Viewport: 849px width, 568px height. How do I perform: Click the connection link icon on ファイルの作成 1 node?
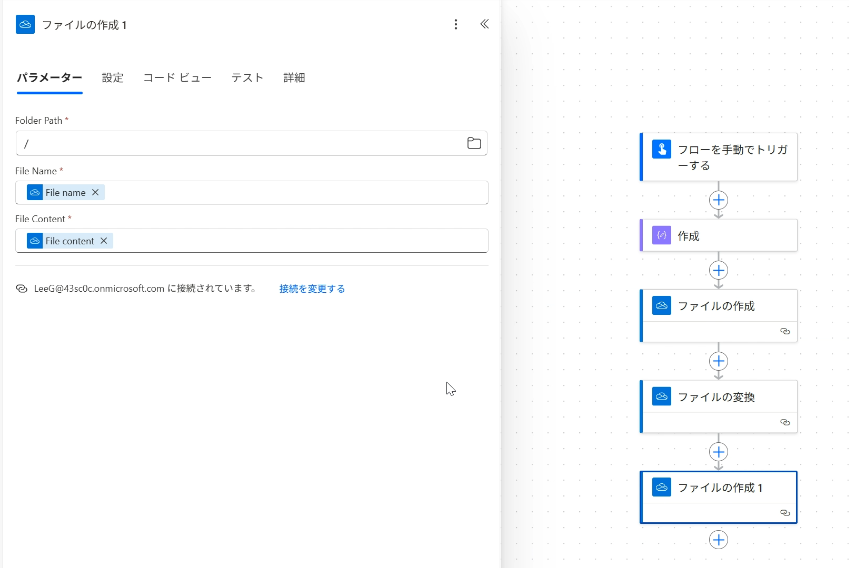click(785, 512)
